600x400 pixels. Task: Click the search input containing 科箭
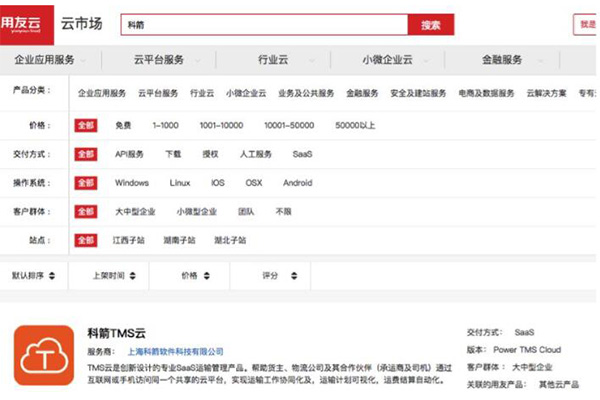coord(264,25)
